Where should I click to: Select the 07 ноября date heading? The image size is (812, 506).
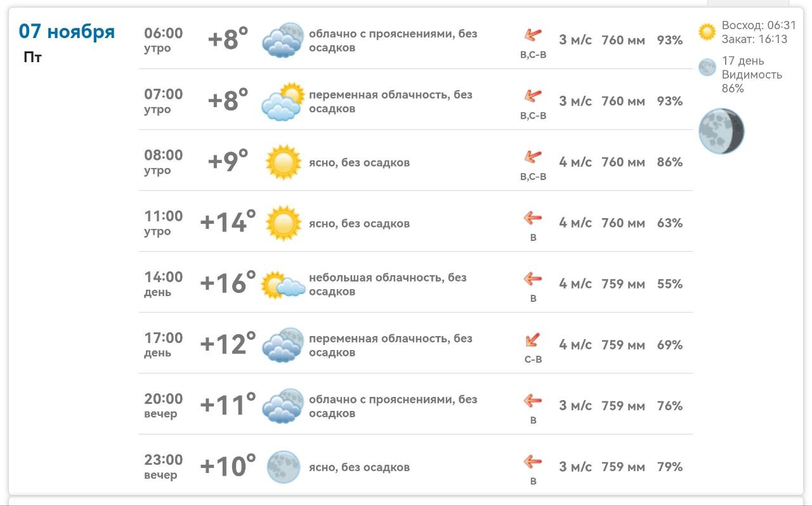(67, 31)
